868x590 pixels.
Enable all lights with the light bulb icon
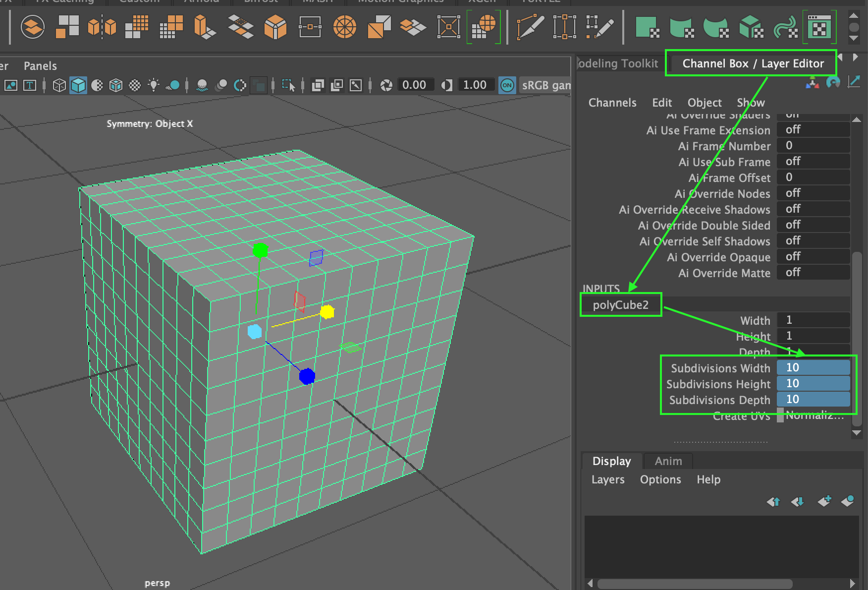(x=154, y=85)
